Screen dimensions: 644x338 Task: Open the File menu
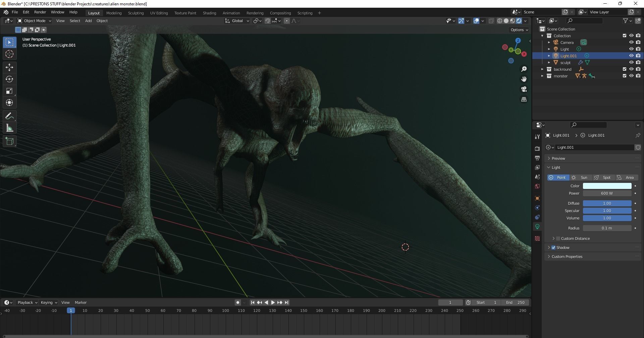tap(15, 12)
